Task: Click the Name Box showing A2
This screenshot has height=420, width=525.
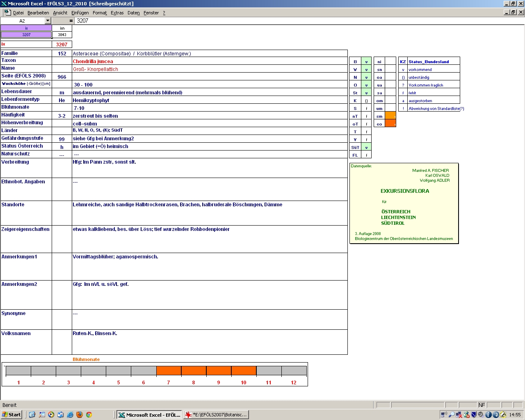Action: (x=22, y=21)
